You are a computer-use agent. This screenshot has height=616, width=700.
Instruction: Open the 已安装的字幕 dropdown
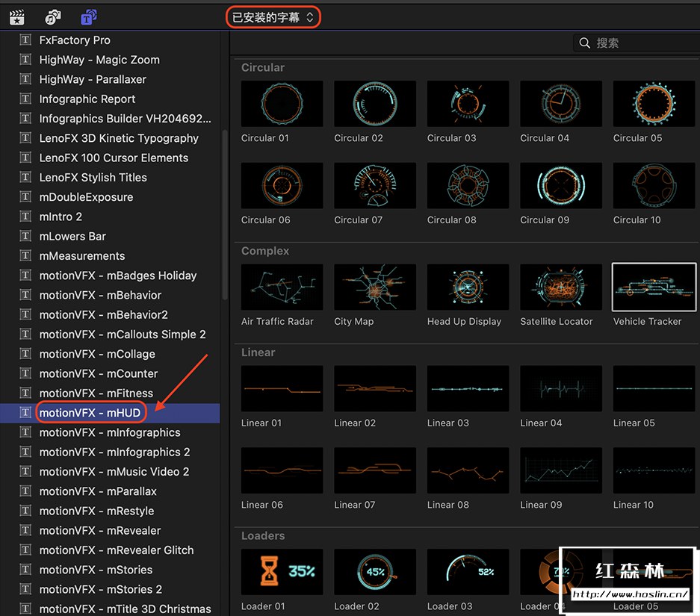click(273, 17)
